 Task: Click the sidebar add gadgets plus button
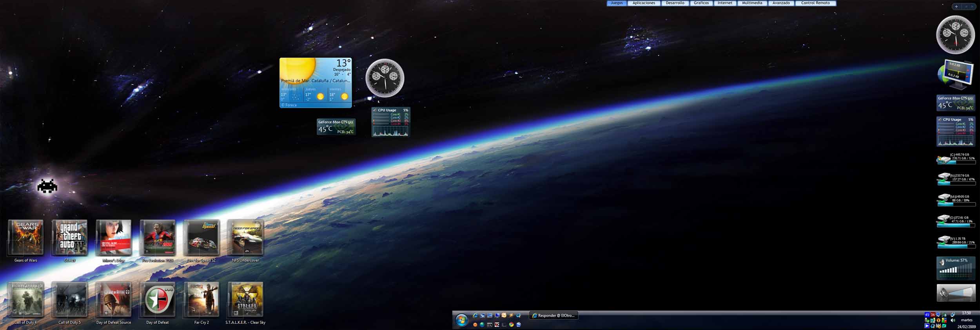click(956, 7)
